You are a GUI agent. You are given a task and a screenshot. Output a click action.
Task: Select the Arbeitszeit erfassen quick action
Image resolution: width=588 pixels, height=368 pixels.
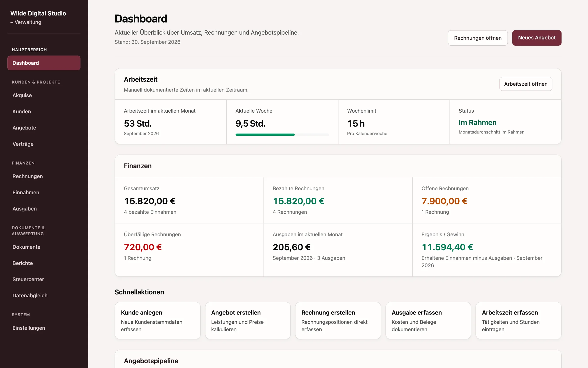tap(518, 320)
